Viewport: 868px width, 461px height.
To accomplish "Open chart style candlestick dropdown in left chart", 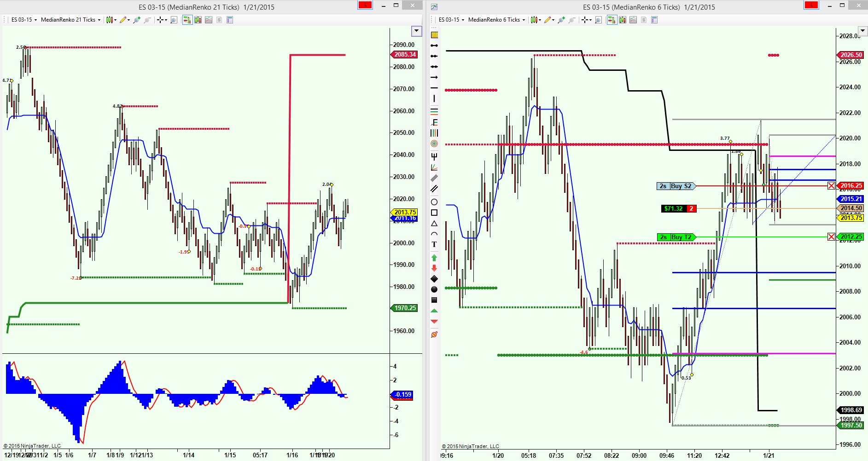I will [111, 20].
